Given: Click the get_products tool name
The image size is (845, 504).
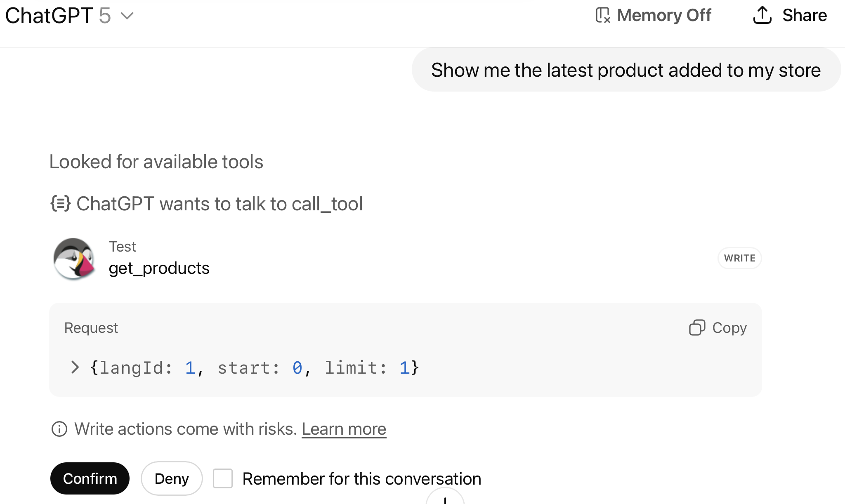Looking at the screenshot, I should [x=159, y=268].
